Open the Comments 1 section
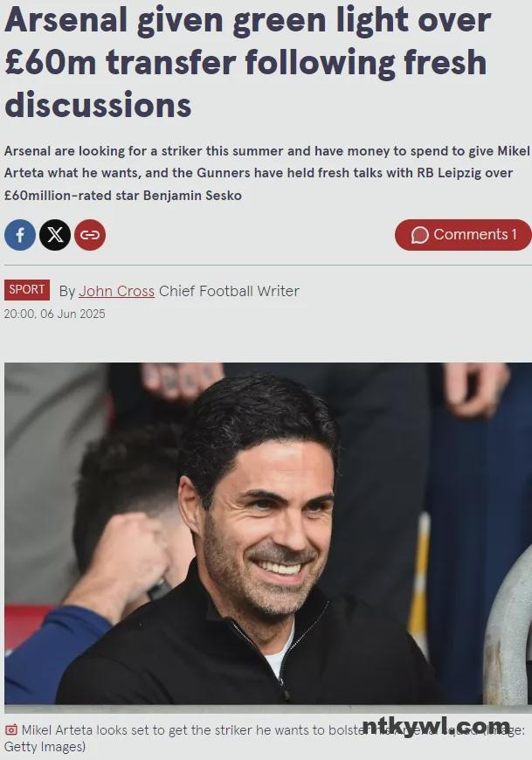The image size is (532, 760). pos(463,235)
